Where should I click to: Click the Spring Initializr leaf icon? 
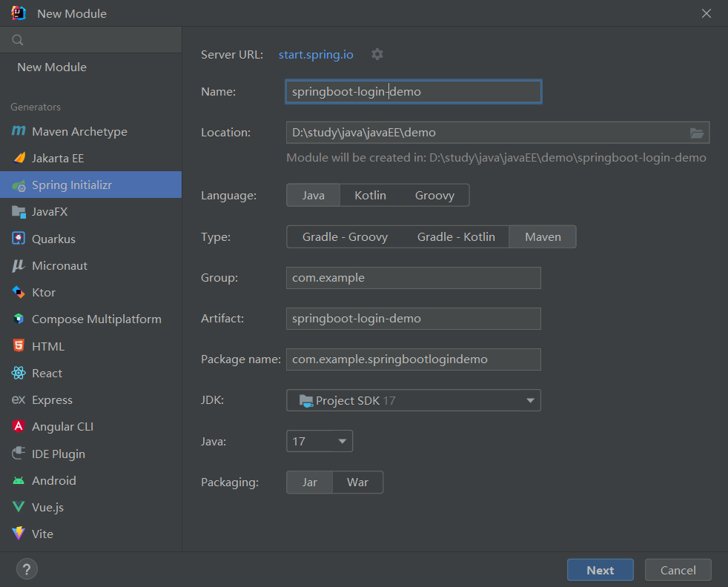coord(19,185)
